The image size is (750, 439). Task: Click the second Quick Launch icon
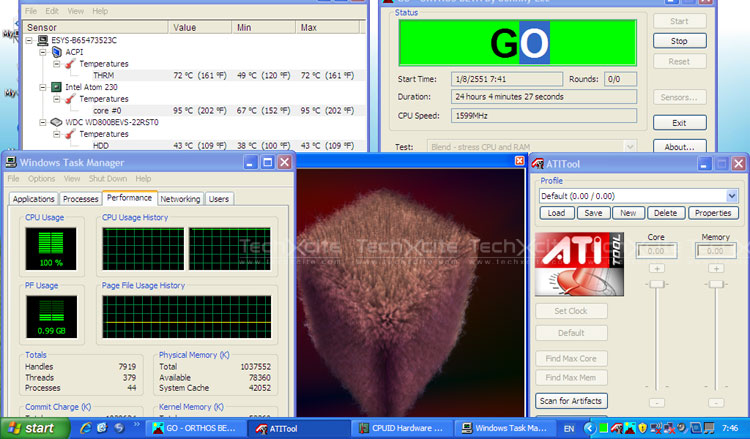[102, 428]
